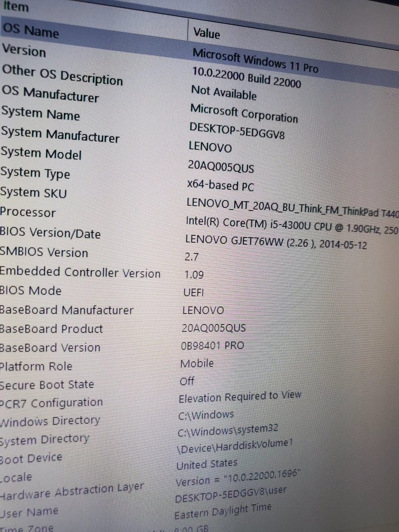Select BaseBoard Manufacturer row label

pyautogui.click(x=66, y=310)
